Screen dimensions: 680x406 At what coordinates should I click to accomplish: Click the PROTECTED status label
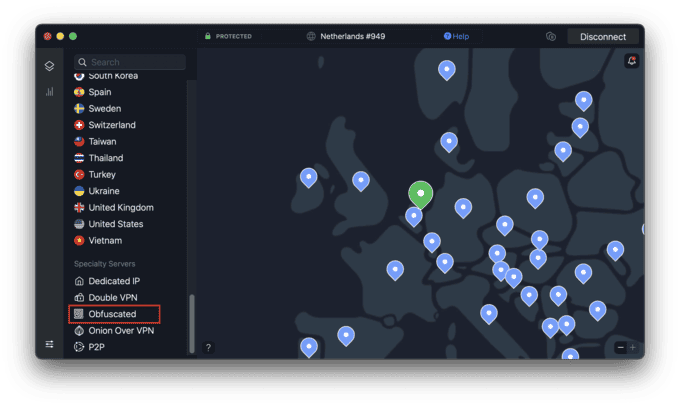[x=234, y=36]
